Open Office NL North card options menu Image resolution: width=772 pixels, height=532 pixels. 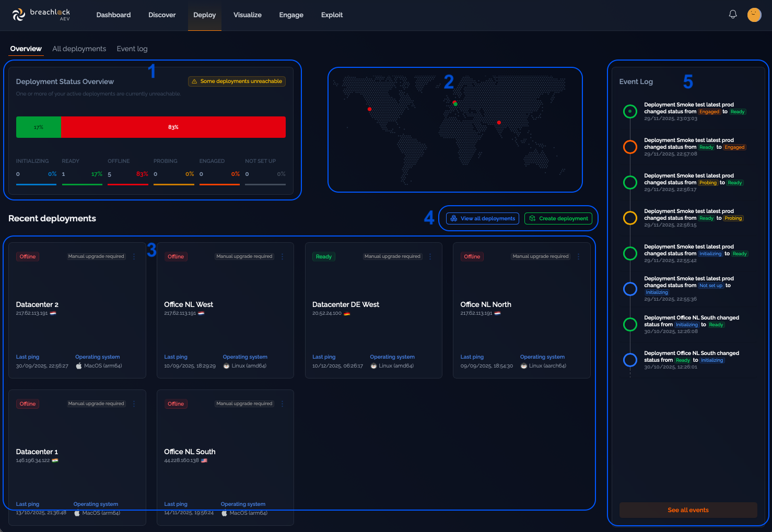click(x=579, y=256)
